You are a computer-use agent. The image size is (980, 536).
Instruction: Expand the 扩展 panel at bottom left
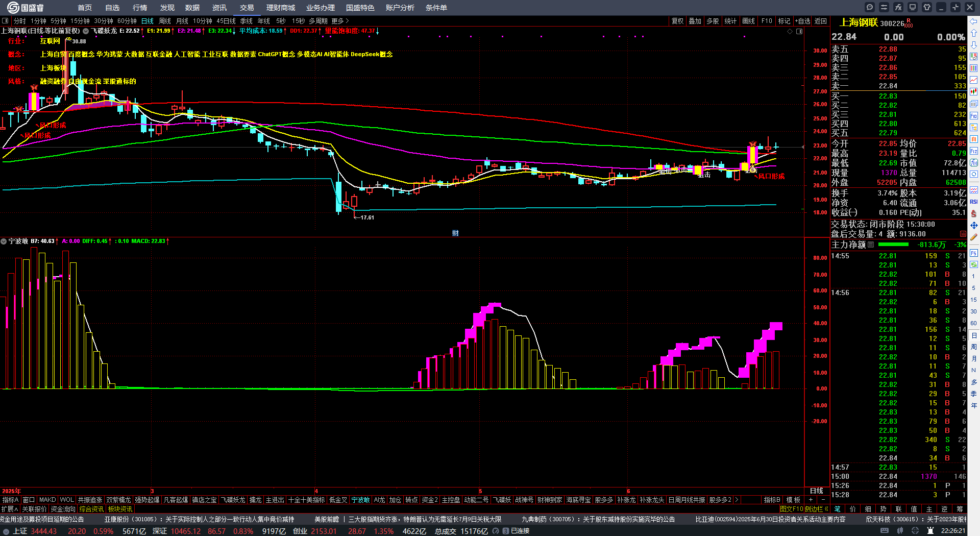click(x=10, y=509)
